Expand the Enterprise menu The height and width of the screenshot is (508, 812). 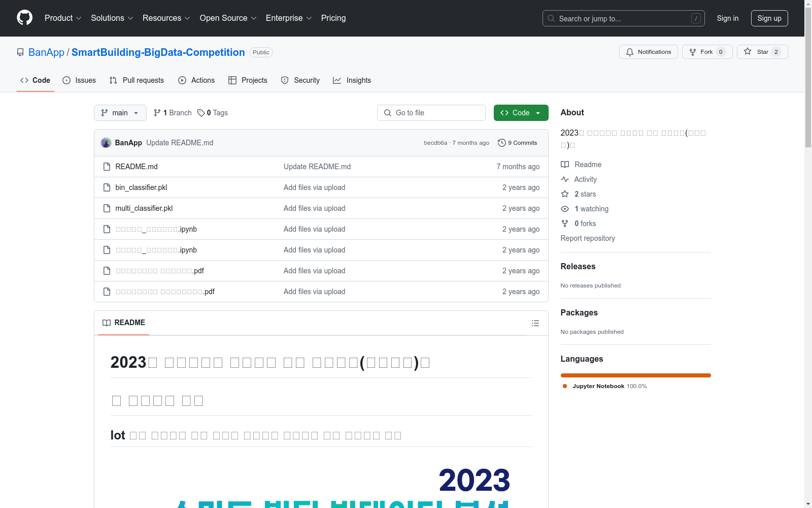tap(289, 18)
